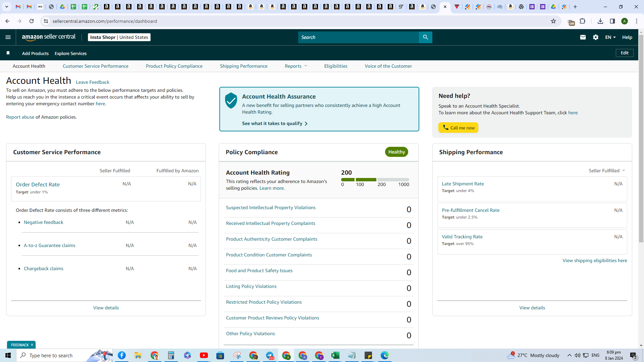View site information icon in address bar
Image resolution: width=644 pixels, height=362 pixels.
(x=46, y=21)
